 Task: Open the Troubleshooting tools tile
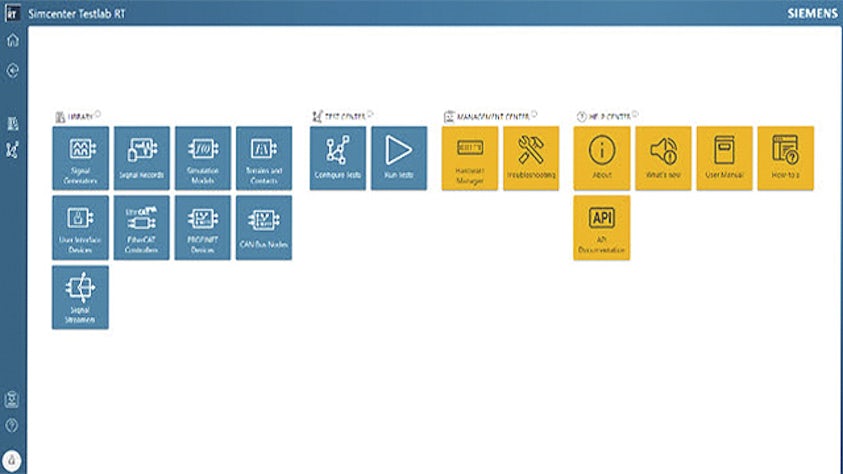point(531,157)
